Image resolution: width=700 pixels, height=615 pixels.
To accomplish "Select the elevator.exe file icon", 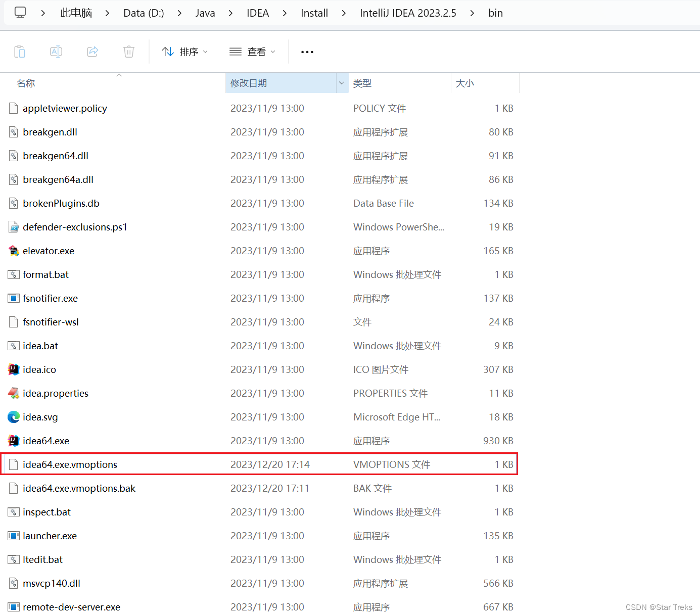I will click(x=14, y=251).
